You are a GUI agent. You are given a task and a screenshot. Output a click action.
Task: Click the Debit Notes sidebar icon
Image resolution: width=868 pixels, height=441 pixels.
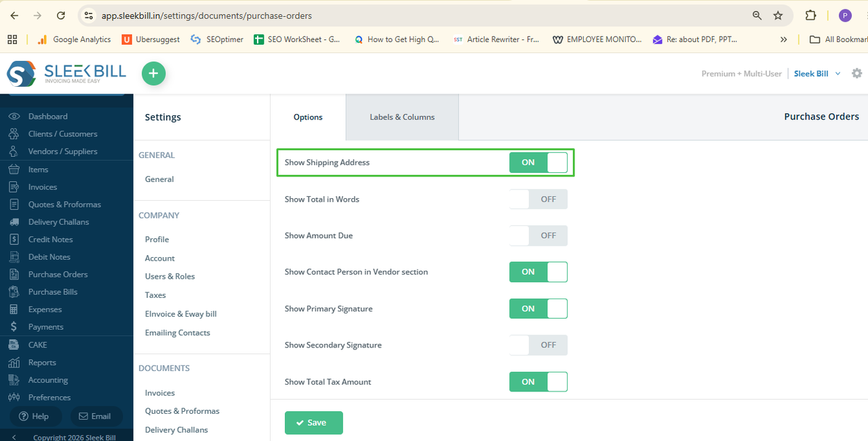[14, 257]
